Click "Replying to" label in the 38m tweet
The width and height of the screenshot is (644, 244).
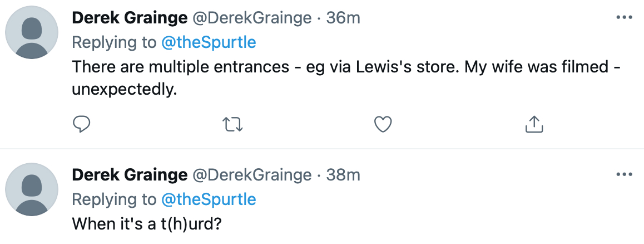click(x=115, y=199)
